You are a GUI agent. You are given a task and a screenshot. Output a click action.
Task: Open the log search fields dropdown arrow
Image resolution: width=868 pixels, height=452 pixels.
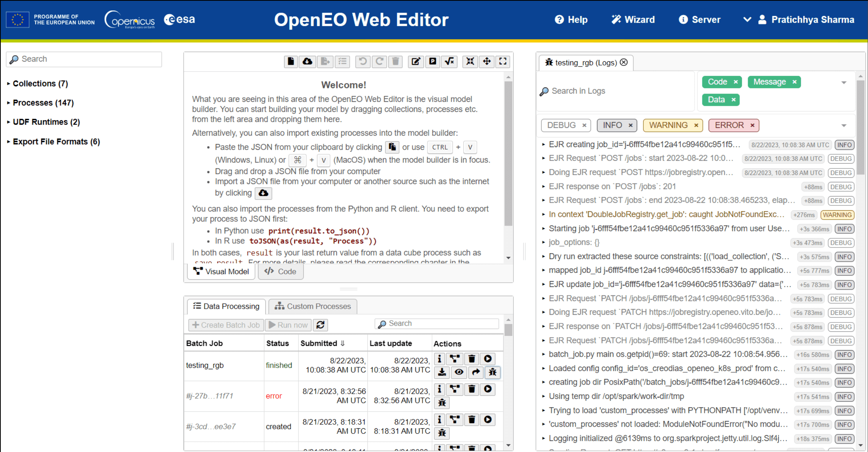tap(843, 82)
